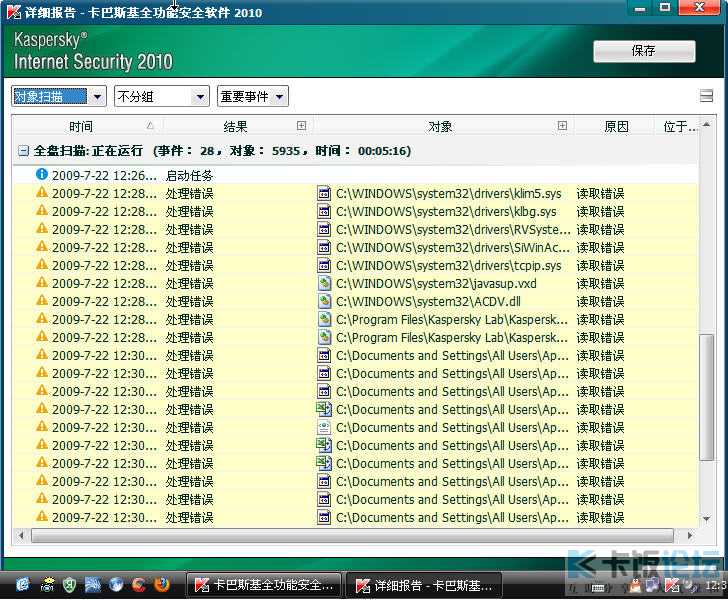728x601 pixels.
Task: Click the keyboard input icon in the tray
Action: tap(598, 588)
